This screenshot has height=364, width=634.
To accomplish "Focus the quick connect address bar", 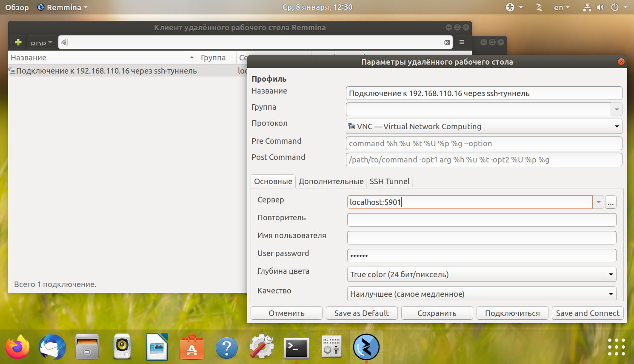I will click(x=255, y=42).
